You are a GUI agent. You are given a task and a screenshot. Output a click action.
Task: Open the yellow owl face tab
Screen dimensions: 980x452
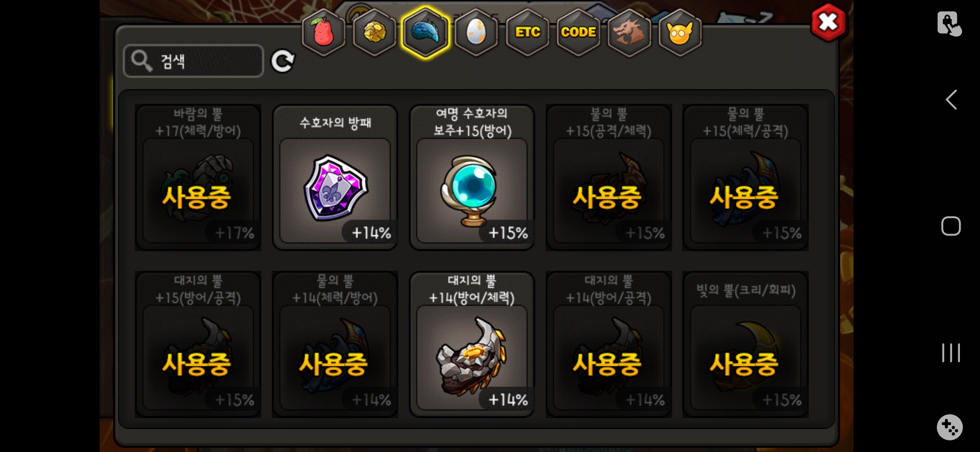[680, 32]
